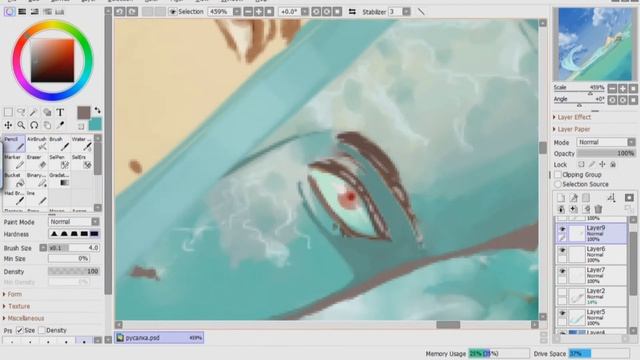Click the Undo arrow in toolbar
This screenshot has height=360, width=640.
click(120, 12)
